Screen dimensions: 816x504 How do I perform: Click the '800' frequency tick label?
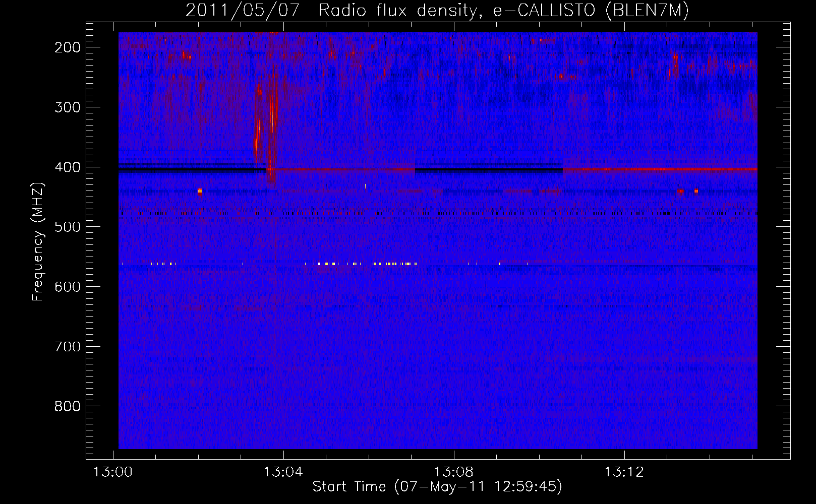68,406
